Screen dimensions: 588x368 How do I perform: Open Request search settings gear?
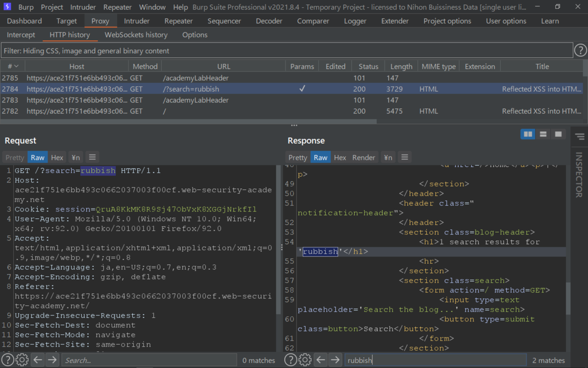[22, 360]
